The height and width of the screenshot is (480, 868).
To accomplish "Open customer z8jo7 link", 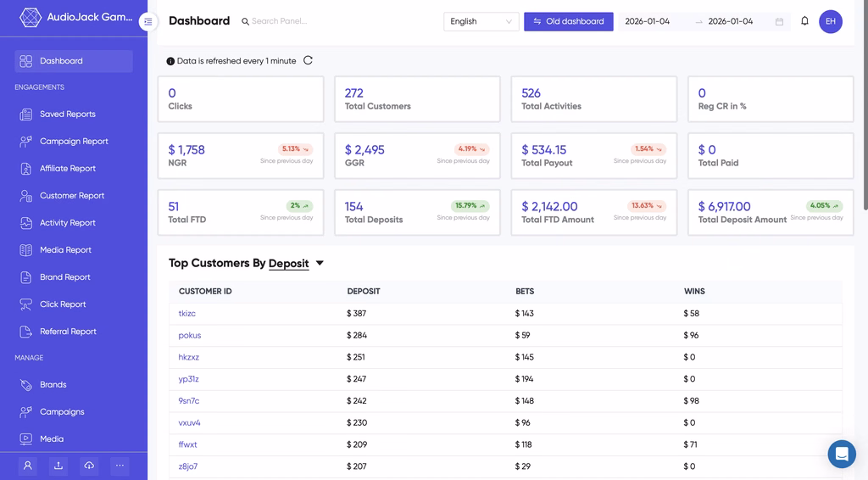I will pyautogui.click(x=187, y=466).
